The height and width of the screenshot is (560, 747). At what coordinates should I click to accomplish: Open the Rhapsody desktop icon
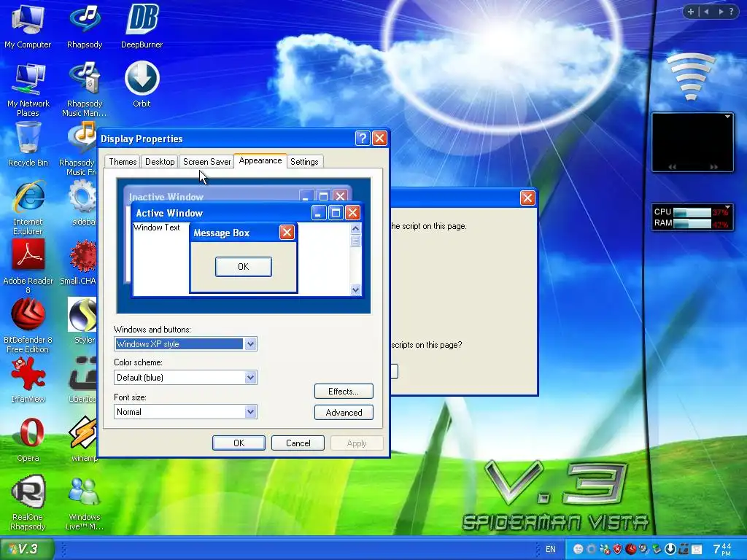pos(85,26)
